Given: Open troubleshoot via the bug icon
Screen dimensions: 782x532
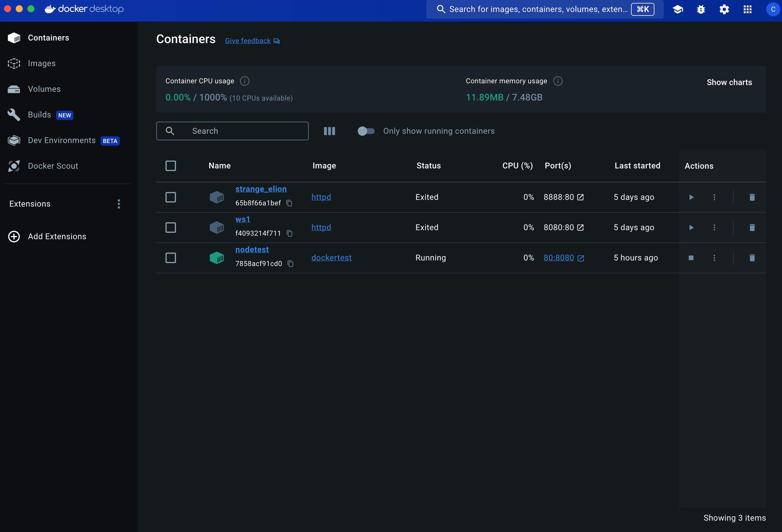Looking at the screenshot, I should pos(701,9).
